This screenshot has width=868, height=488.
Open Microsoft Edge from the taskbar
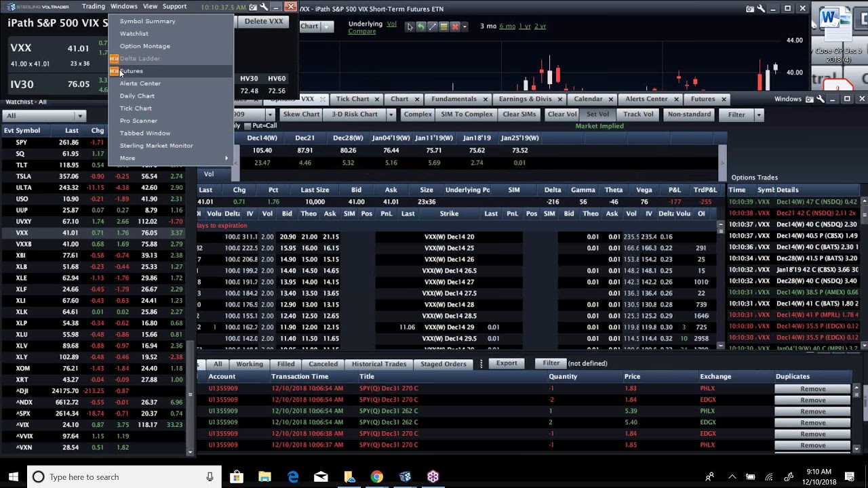(293, 477)
